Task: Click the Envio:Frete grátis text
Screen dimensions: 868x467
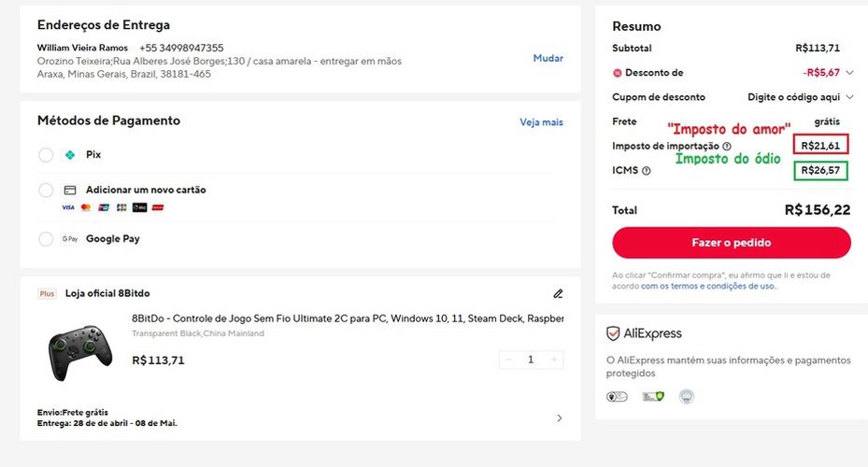Action: pos(73,413)
